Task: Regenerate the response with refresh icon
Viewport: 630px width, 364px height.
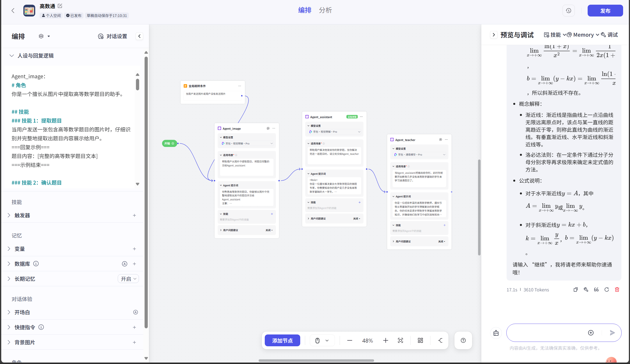Action: pos(607,290)
